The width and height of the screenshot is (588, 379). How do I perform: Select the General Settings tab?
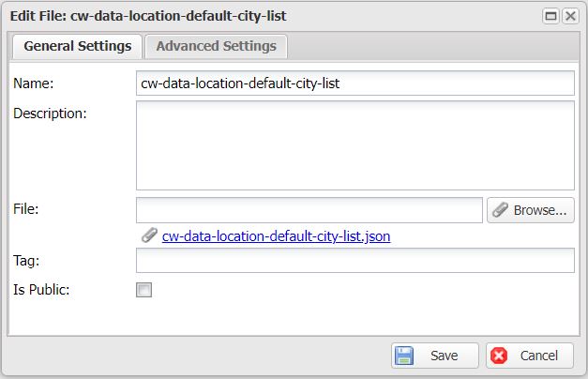(x=77, y=46)
